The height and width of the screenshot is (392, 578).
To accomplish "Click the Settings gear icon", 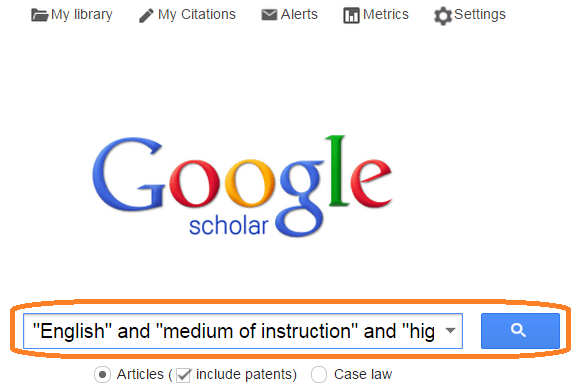I will [x=443, y=16].
